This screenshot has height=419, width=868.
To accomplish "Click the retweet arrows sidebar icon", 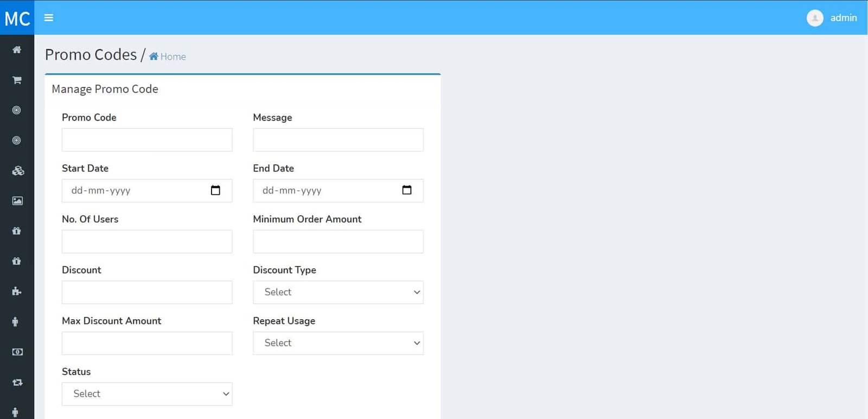I will click(17, 383).
